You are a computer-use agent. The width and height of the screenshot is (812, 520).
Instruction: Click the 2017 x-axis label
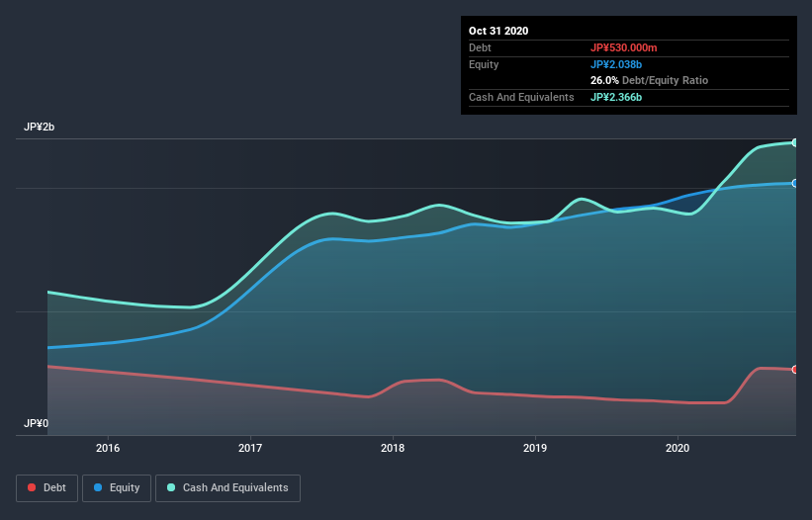point(250,448)
